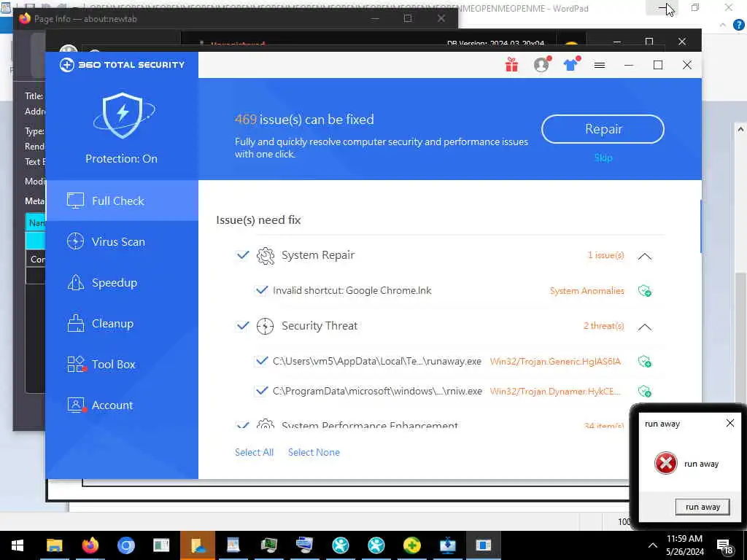Open the blue circle browser taskbar icon
This screenshot has height=560, width=747.
[x=125, y=545]
